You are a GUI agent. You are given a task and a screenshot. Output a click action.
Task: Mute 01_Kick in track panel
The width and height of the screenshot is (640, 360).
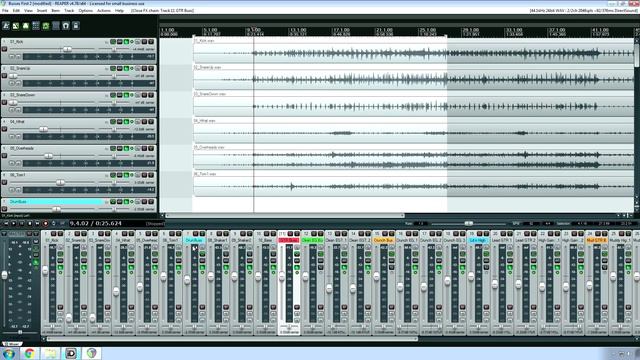pyautogui.click(x=144, y=42)
